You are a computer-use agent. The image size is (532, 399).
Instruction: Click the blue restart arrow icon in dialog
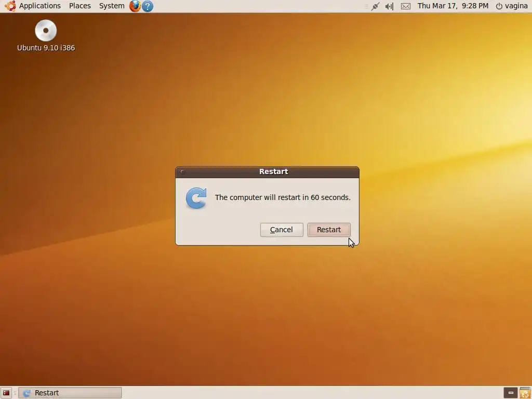[196, 198]
